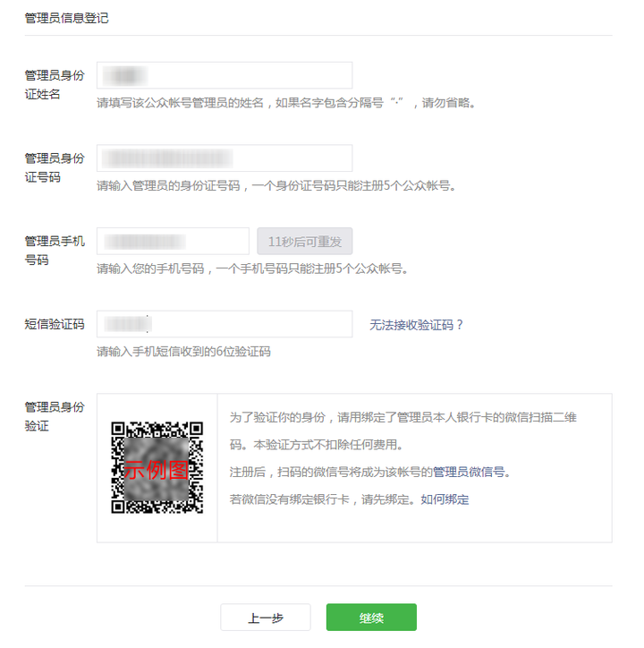The height and width of the screenshot is (648, 644).
Task: Open the 如何绑定 link
Action: point(445,499)
